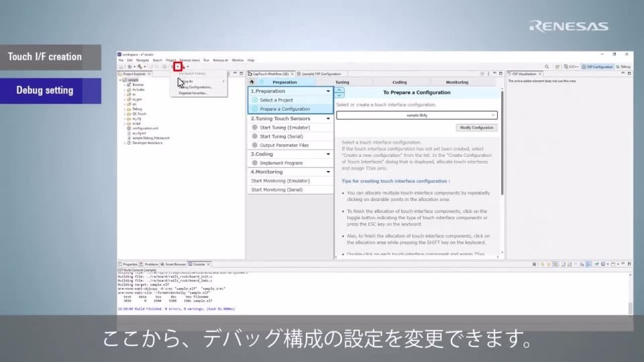
Task: Expand the Includes folder
Action: (x=125, y=90)
